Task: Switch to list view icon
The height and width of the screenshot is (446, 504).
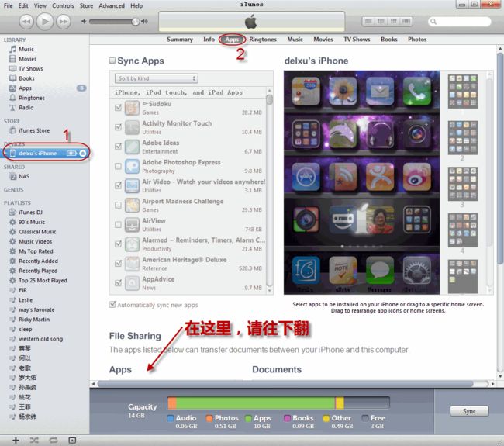Action: (x=368, y=22)
